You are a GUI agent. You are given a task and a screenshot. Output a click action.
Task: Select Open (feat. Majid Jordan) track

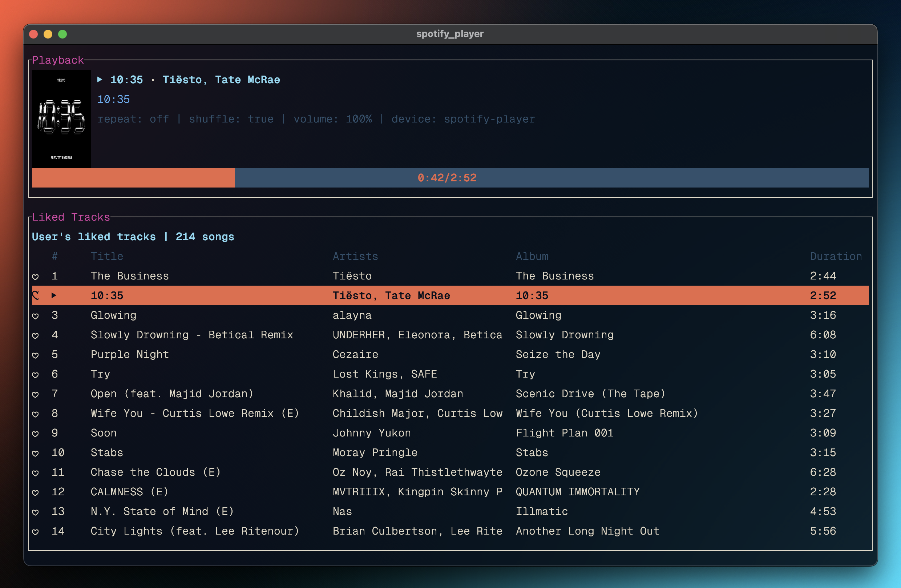point(172,394)
